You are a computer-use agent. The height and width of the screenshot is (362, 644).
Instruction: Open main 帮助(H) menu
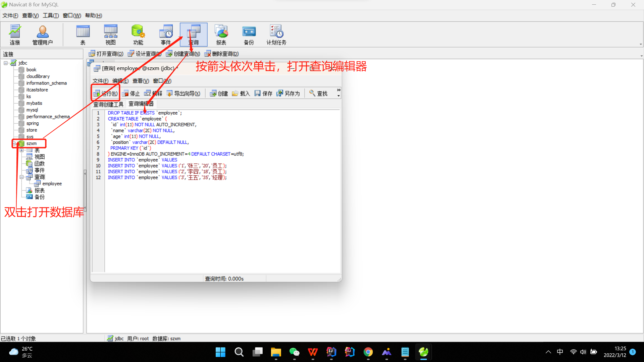tap(94, 15)
